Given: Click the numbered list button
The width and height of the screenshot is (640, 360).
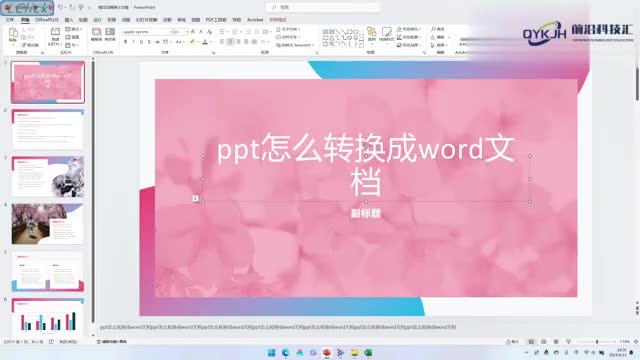Looking at the screenshot, I should 235,31.
